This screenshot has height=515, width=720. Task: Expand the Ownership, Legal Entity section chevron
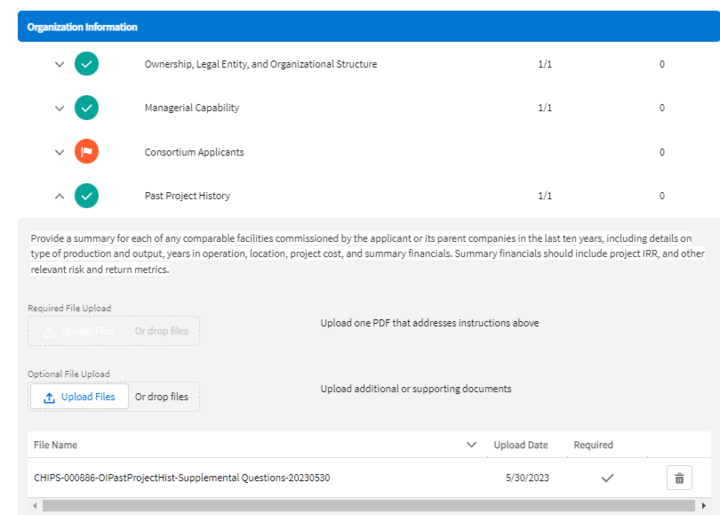(x=59, y=65)
